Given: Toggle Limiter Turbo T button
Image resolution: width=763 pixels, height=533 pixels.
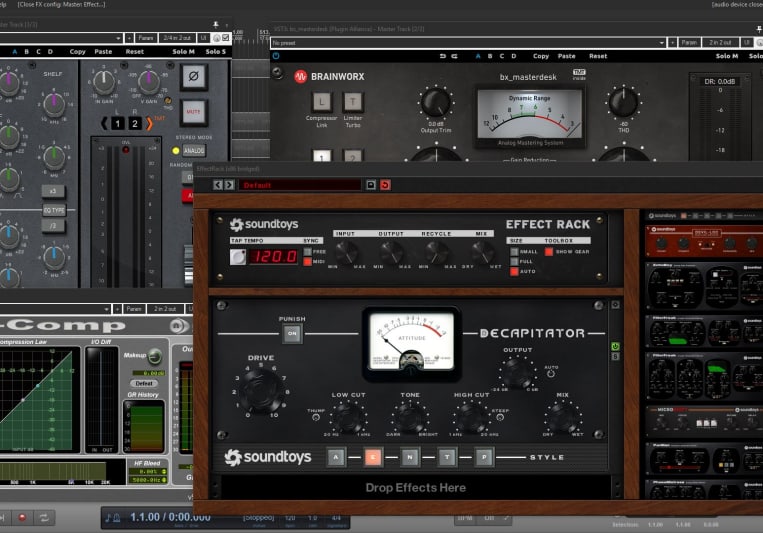Looking at the screenshot, I should 353,102.
